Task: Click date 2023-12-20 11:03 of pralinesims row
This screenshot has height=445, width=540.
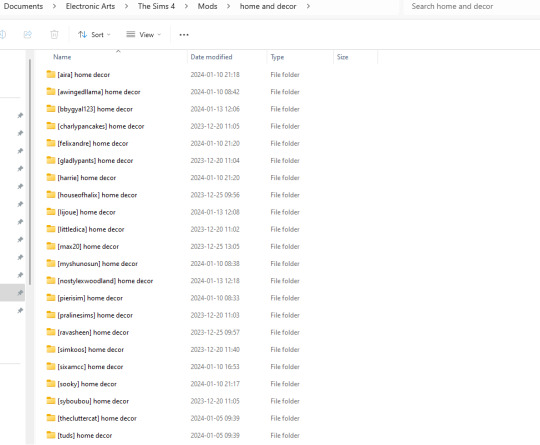Action: [215, 315]
